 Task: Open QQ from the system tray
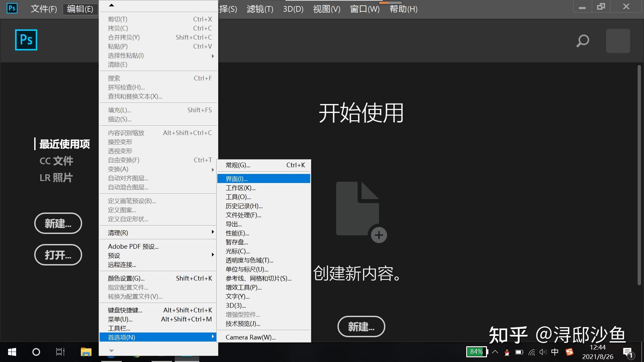(x=507, y=352)
